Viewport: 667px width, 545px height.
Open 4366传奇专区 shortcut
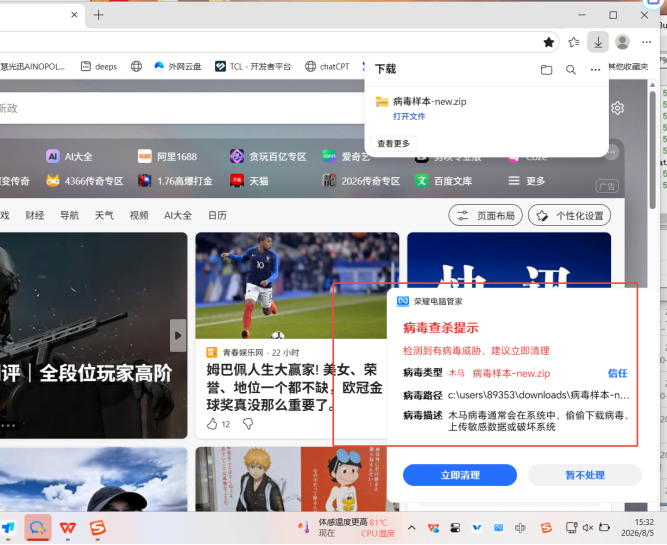coord(85,181)
